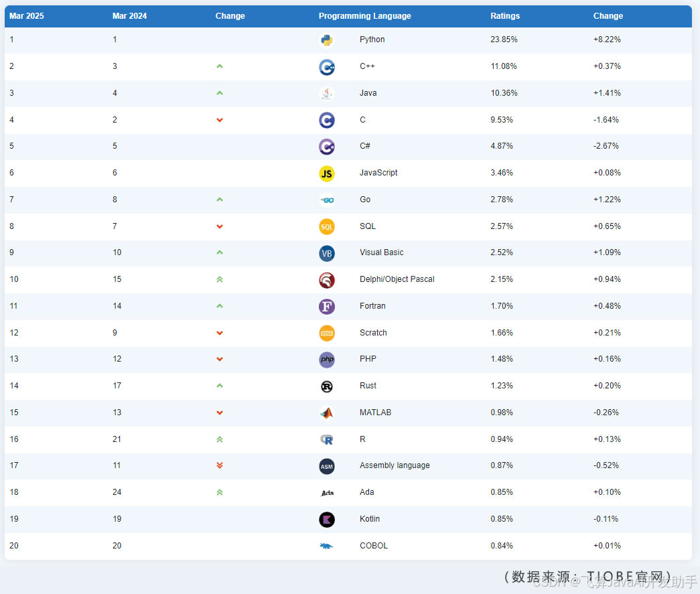The image size is (700, 594).
Task: Select the Visual Basic name
Action: tap(381, 252)
